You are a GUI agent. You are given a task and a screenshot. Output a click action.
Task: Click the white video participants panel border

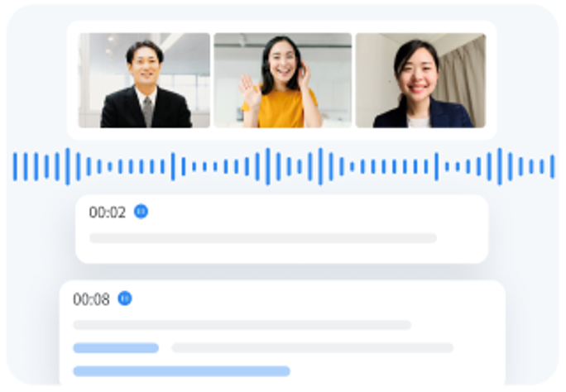coord(281,26)
